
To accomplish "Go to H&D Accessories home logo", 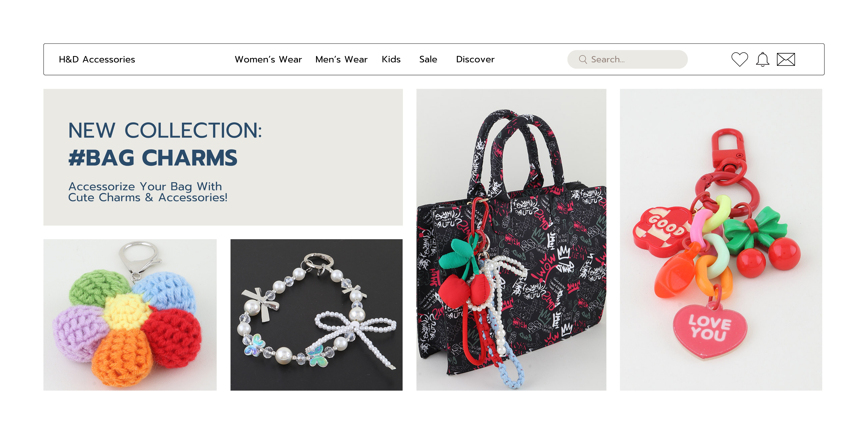I will pyautogui.click(x=97, y=59).
